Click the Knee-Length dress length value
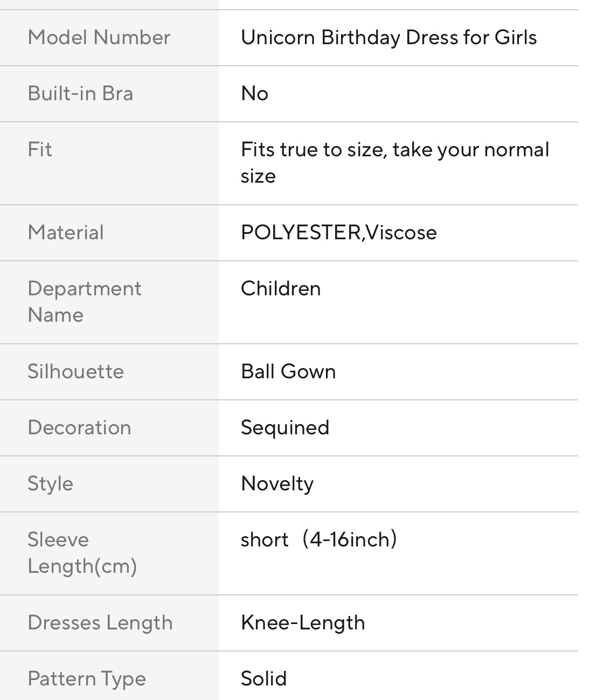Viewport: 604px width, 700px height. pyautogui.click(x=303, y=623)
